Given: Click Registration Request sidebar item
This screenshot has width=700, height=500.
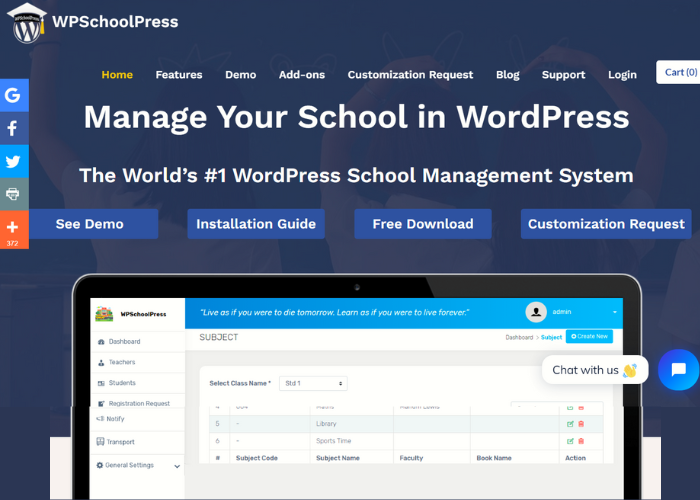Looking at the screenshot, I should pos(138,403).
